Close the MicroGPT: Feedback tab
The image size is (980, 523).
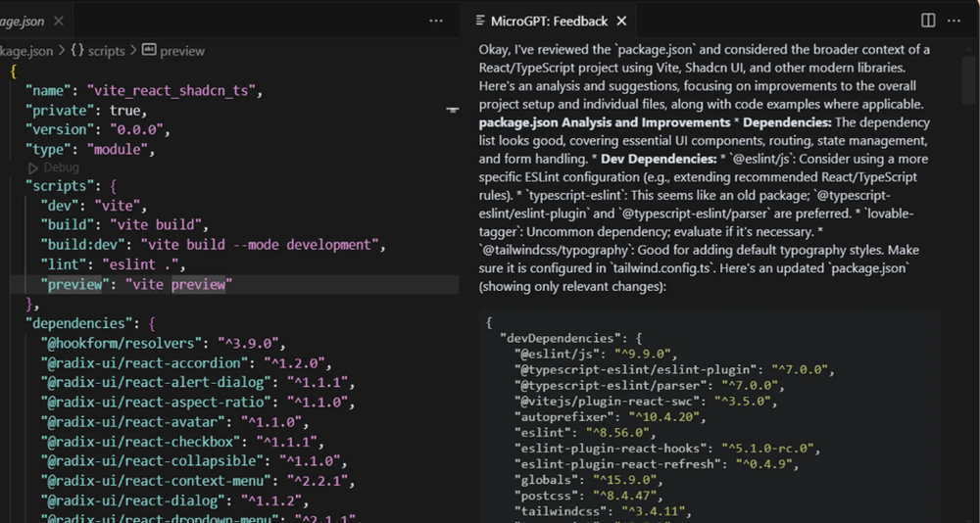tap(621, 22)
